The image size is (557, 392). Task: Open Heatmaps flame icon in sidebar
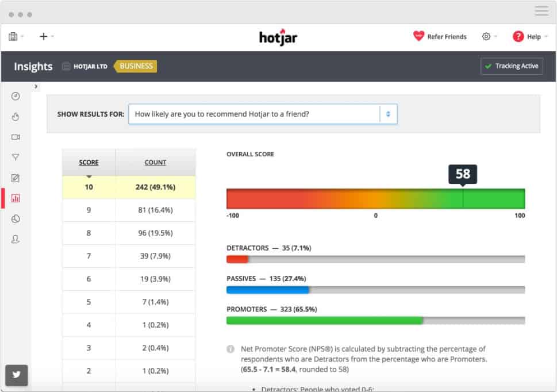point(16,117)
